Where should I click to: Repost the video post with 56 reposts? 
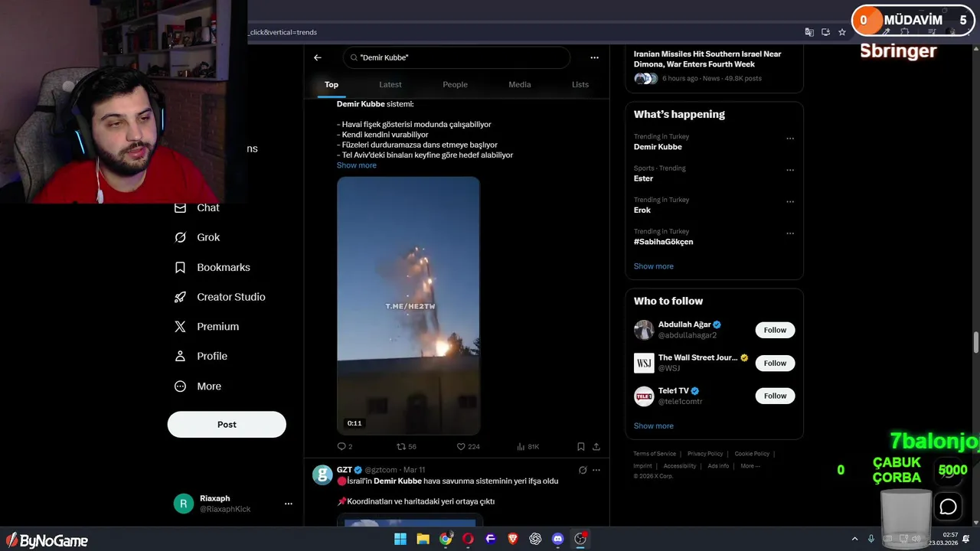tap(406, 446)
